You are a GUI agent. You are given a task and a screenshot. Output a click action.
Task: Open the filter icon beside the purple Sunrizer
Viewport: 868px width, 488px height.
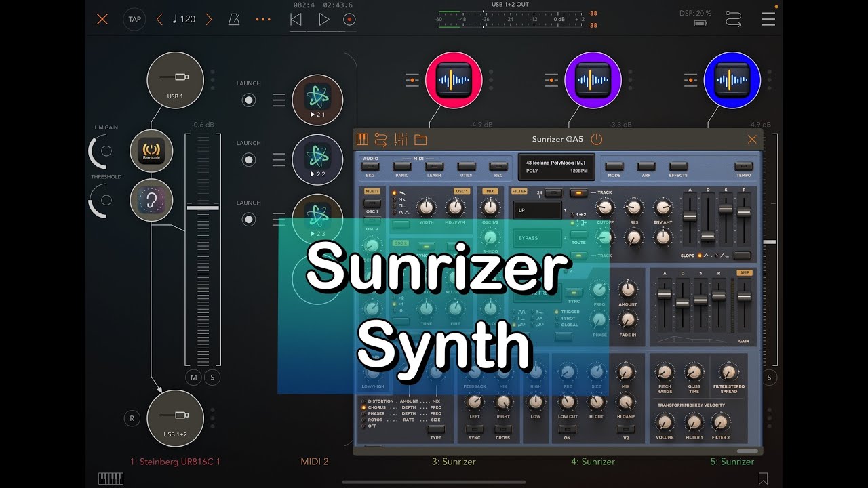pos(551,80)
